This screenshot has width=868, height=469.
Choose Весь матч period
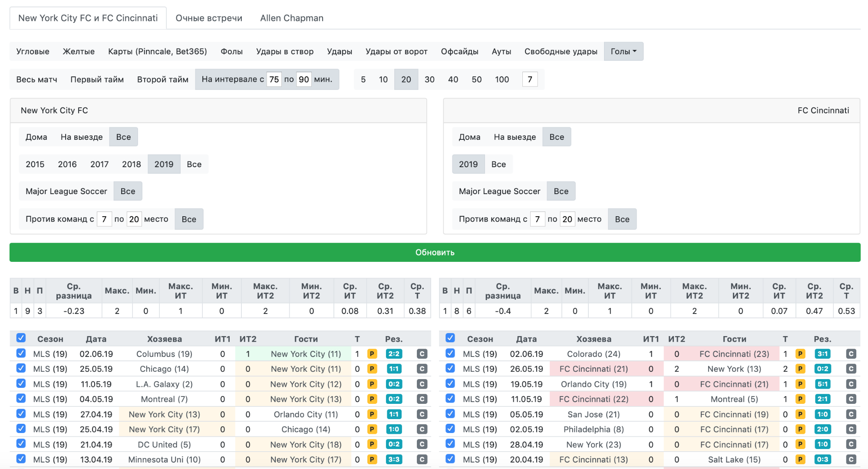click(x=37, y=79)
